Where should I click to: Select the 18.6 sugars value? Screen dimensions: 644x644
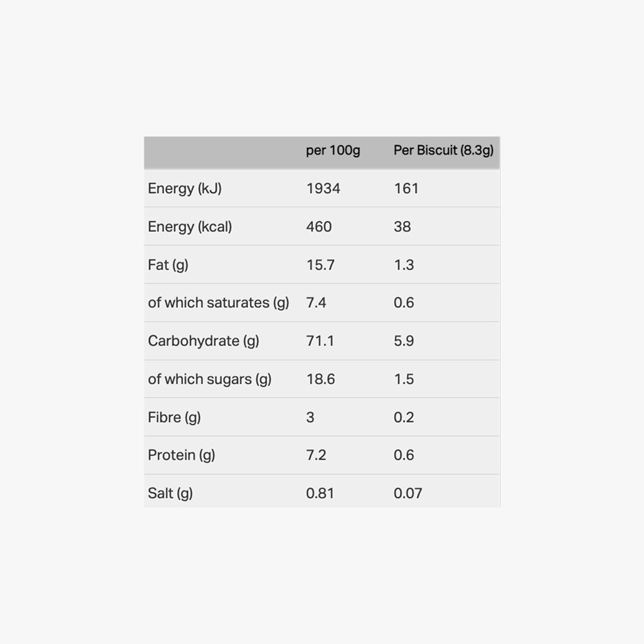(321, 379)
